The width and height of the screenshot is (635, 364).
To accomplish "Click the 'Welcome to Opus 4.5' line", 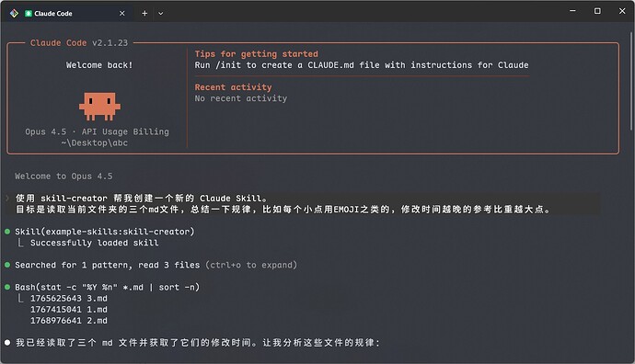I will click(63, 176).
